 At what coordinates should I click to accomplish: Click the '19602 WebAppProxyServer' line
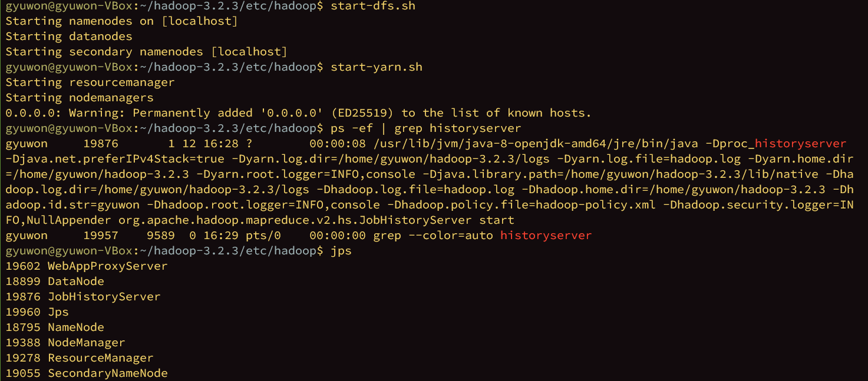click(87, 266)
